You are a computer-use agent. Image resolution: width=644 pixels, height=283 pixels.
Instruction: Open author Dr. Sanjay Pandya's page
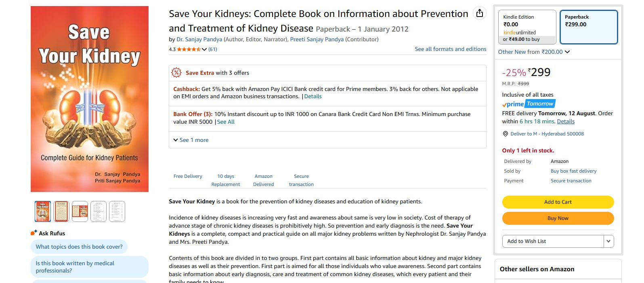pos(199,39)
